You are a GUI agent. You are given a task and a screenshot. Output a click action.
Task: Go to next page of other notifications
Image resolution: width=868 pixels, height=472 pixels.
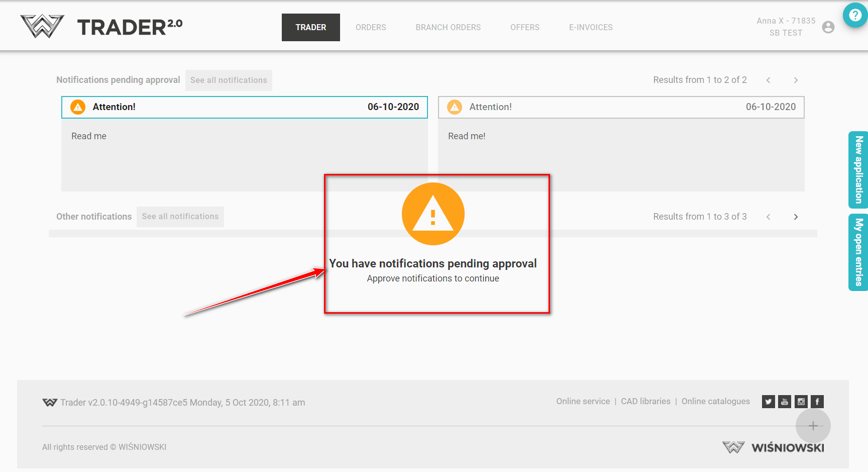pos(796,217)
